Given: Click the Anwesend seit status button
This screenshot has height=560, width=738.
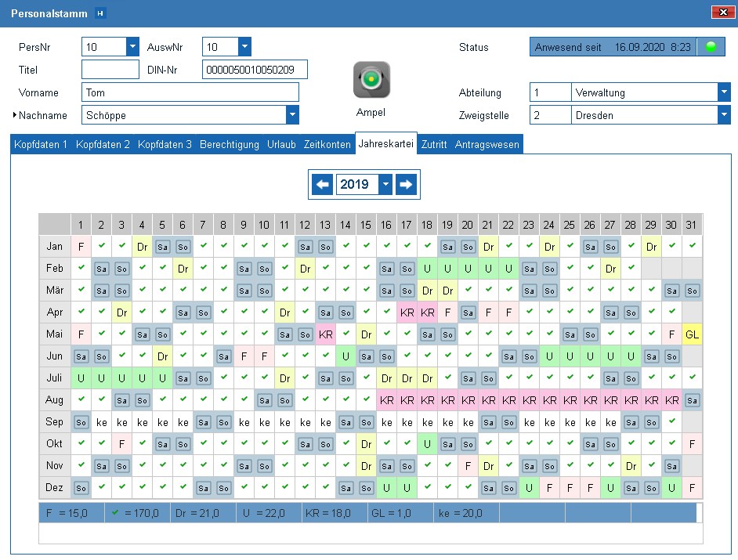Looking at the screenshot, I should click(613, 47).
